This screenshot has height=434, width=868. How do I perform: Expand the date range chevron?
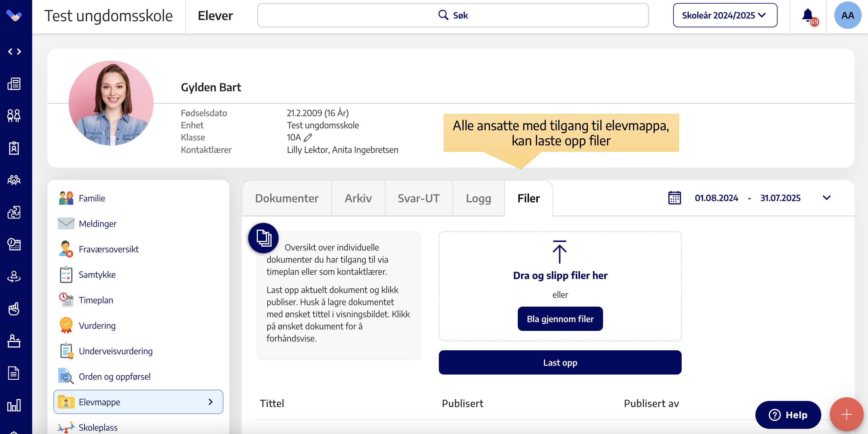point(827,198)
